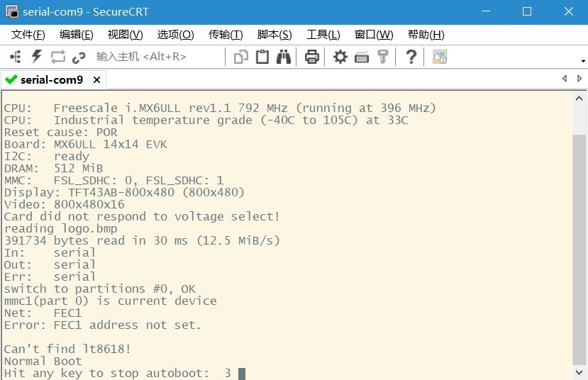Open the 视图(V) menu

[126, 35]
